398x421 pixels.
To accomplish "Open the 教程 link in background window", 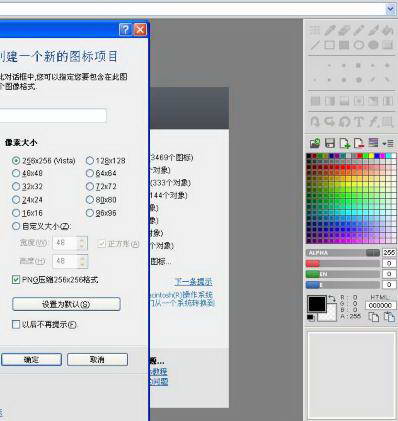I will coord(159,371).
